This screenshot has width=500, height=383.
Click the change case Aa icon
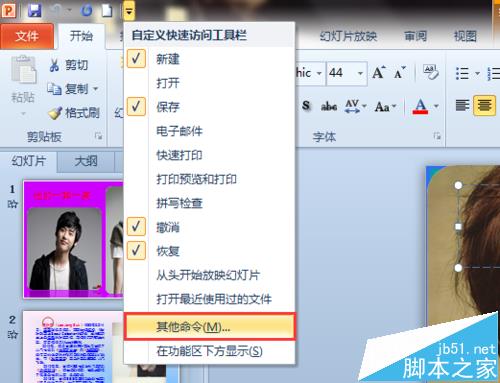[x=382, y=107]
